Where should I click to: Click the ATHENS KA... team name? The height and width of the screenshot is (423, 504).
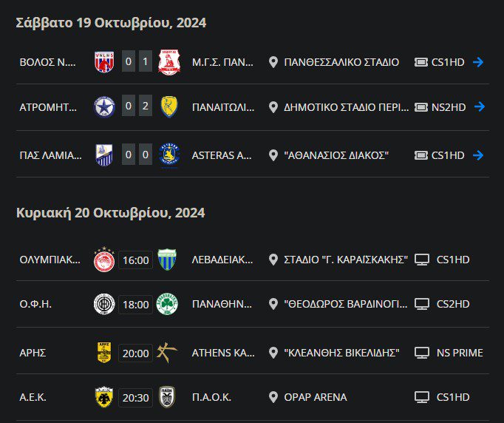click(x=222, y=353)
